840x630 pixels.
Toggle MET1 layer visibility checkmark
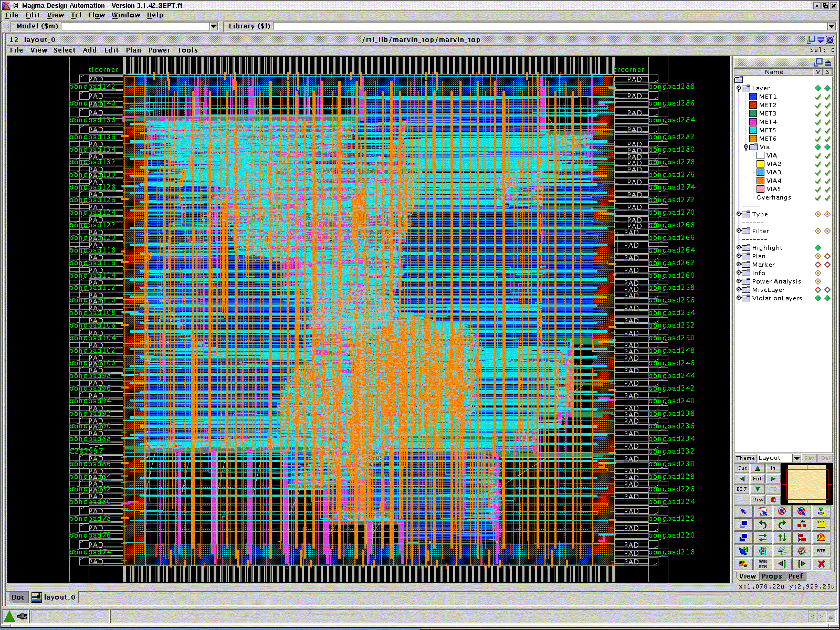click(x=818, y=97)
